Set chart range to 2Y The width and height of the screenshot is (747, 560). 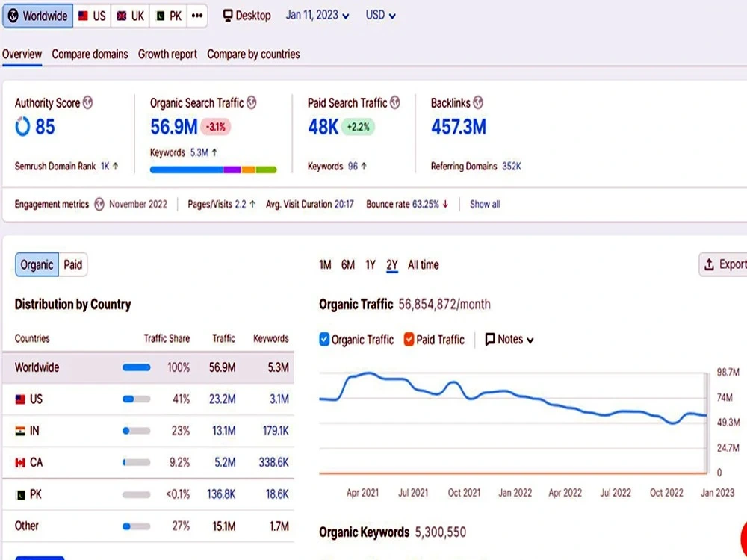pyautogui.click(x=391, y=265)
